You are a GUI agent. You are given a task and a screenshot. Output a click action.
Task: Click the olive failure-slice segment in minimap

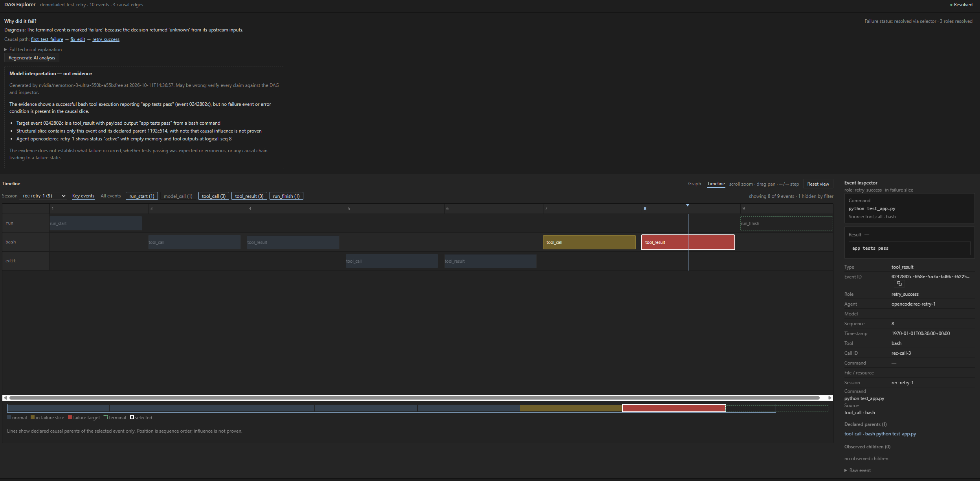[x=571, y=408]
